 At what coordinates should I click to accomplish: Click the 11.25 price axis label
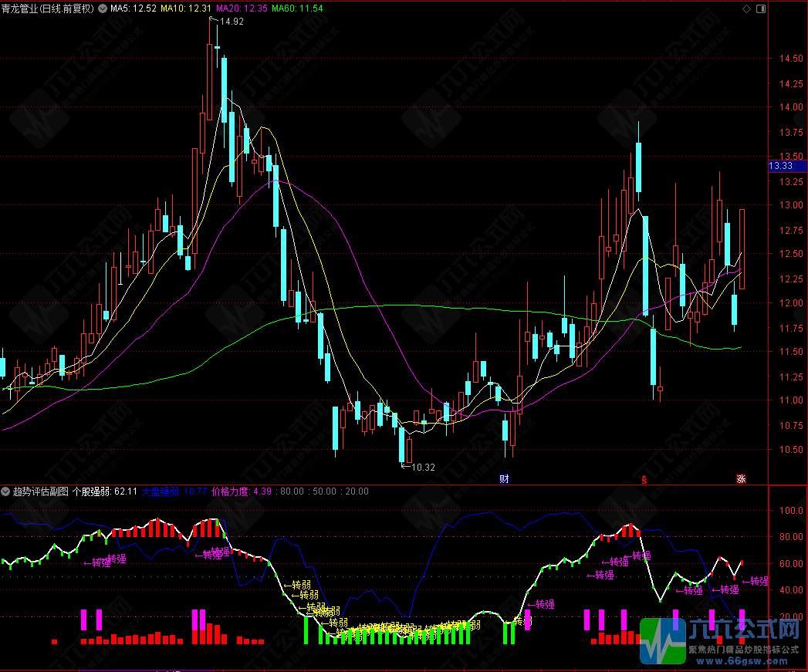(x=791, y=377)
